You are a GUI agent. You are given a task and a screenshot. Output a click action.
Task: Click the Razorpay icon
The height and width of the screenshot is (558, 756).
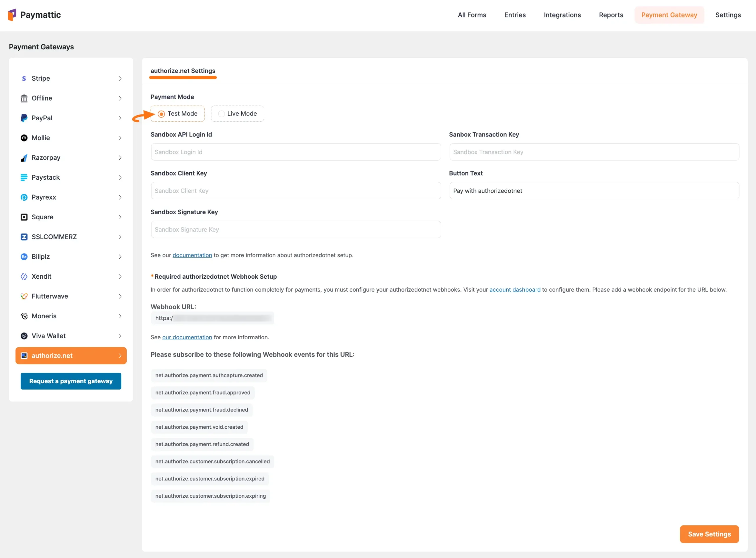[24, 158]
